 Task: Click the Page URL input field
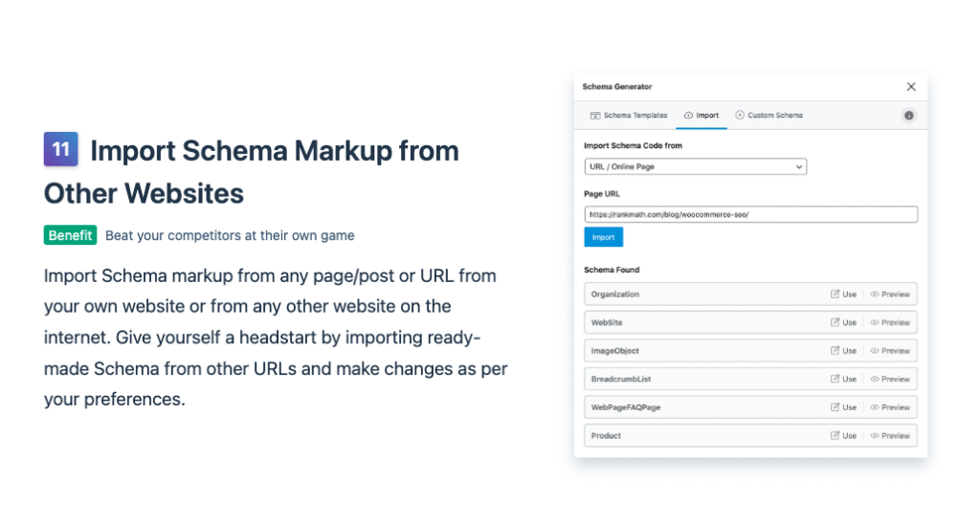tap(750, 214)
